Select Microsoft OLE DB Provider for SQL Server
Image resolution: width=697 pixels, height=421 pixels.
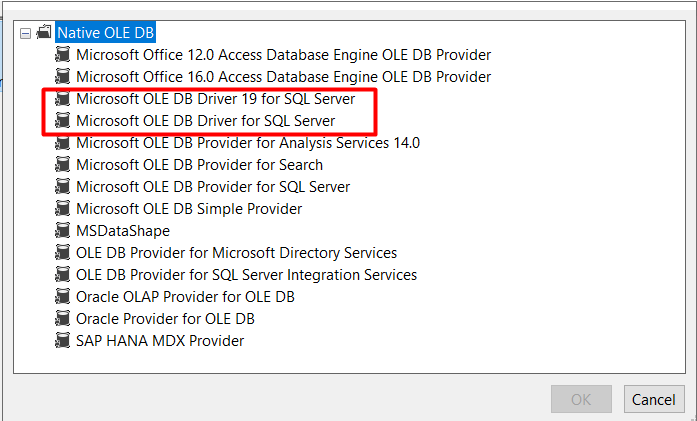coord(213,187)
